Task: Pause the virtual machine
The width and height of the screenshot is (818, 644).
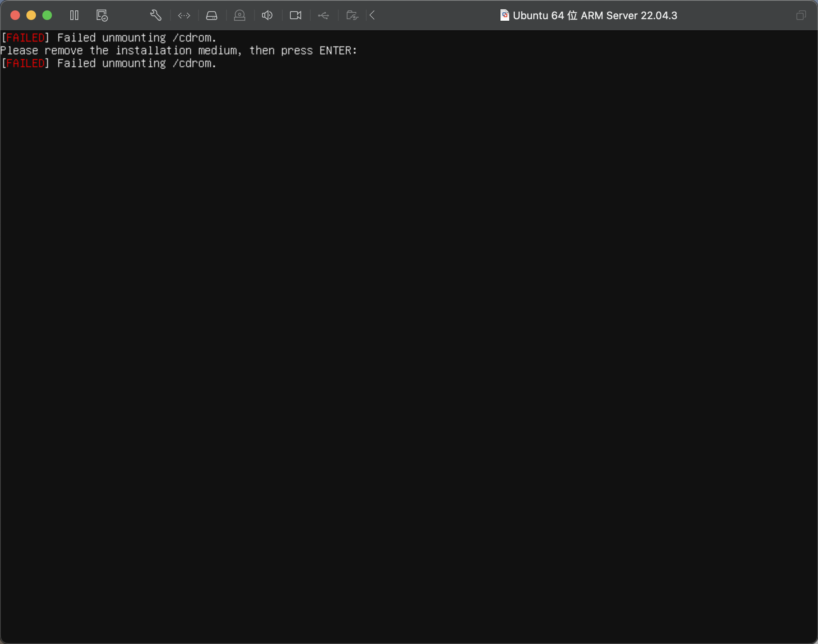Action: pos(74,16)
